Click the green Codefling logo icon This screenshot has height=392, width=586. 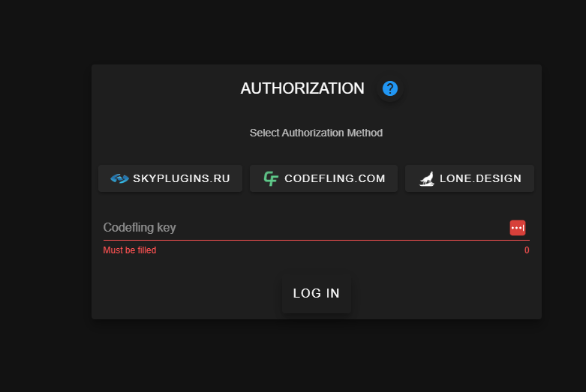272,179
